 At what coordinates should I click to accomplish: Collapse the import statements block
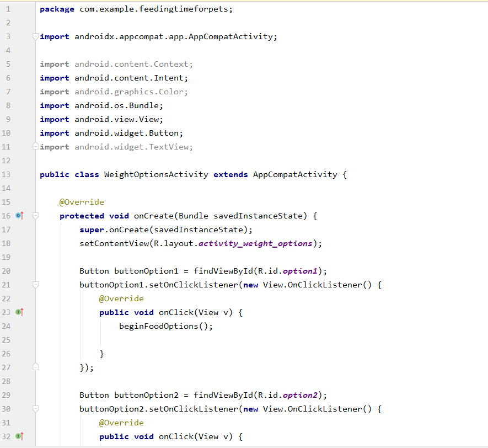pos(35,36)
